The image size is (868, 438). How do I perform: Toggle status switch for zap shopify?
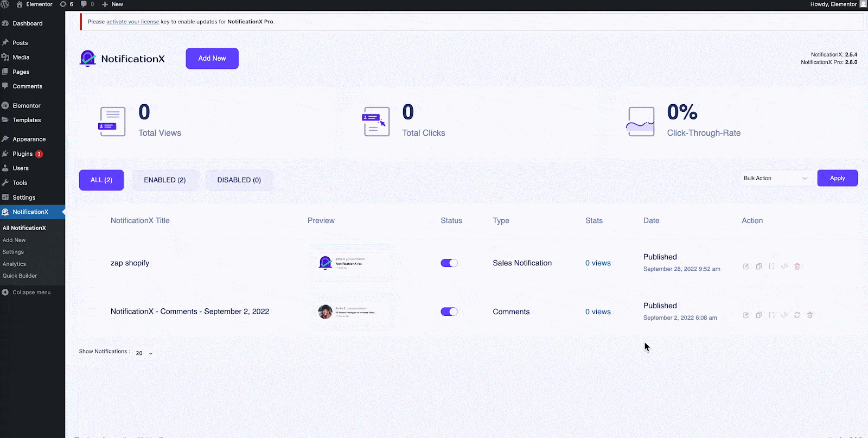tap(449, 263)
